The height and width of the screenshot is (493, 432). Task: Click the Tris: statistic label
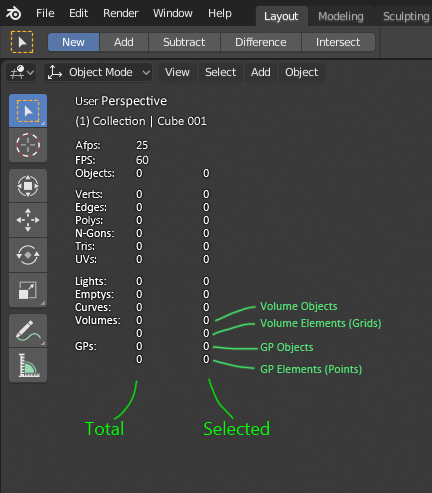coord(85,246)
